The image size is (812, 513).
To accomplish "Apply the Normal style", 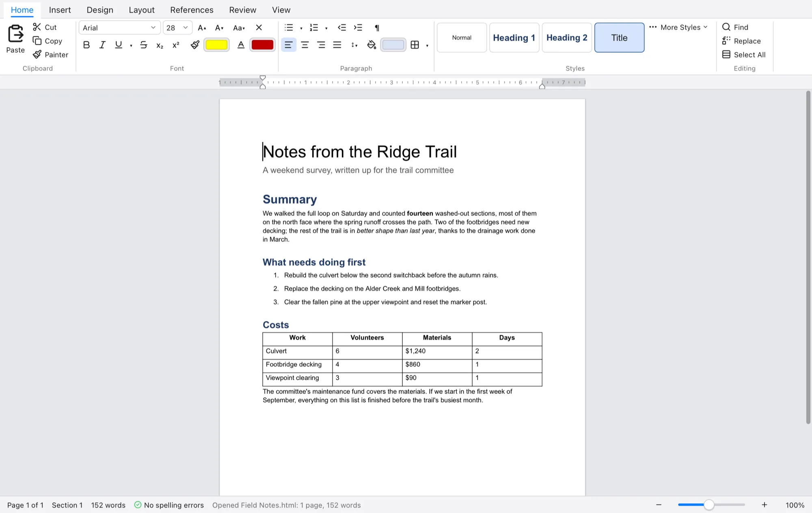I will click(x=462, y=37).
